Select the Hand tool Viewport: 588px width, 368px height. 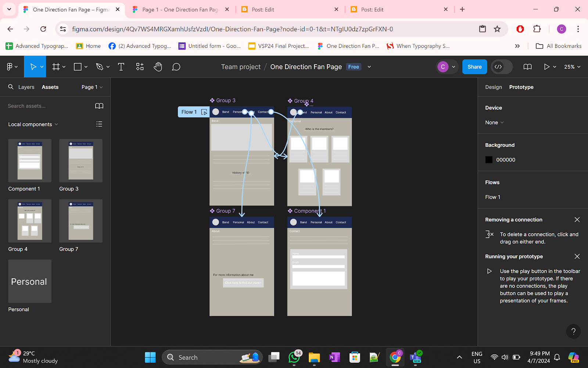coord(158,67)
